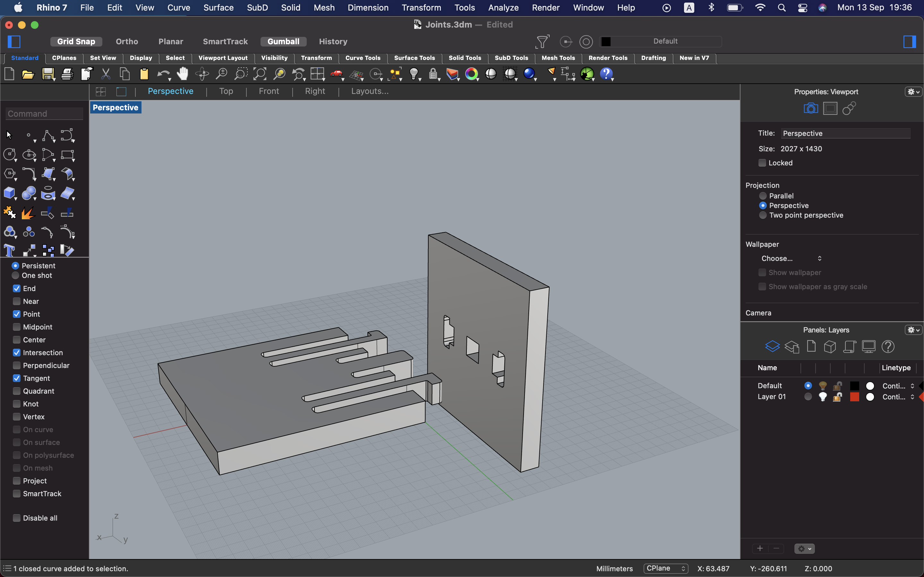
Task: Click the Undo arrow icon
Action: click(163, 74)
